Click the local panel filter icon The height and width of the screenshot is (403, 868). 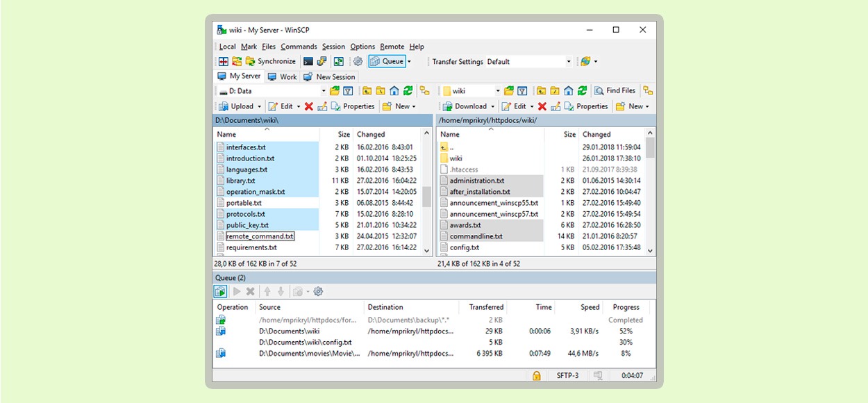[x=348, y=91]
